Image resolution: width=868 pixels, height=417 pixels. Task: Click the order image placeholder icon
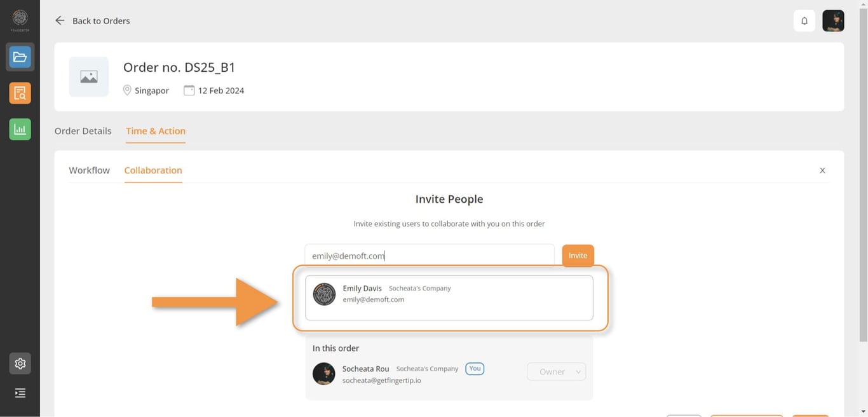(88, 76)
